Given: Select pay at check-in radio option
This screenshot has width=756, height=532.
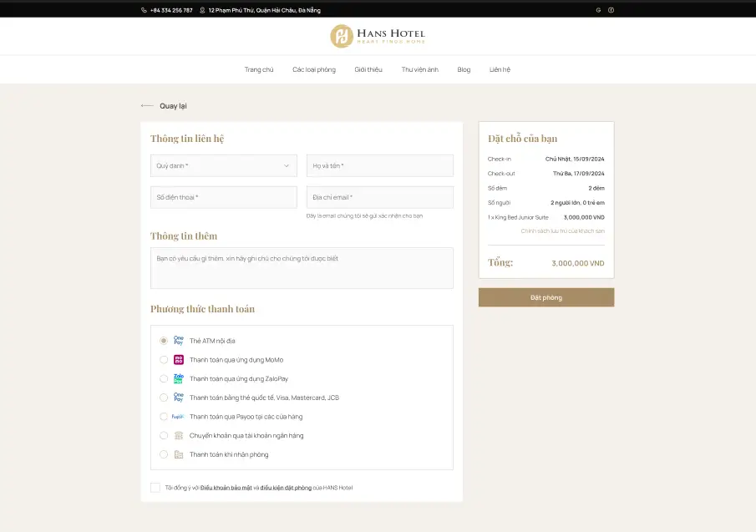Looking at the screenshot, I should tap(164, 454).
